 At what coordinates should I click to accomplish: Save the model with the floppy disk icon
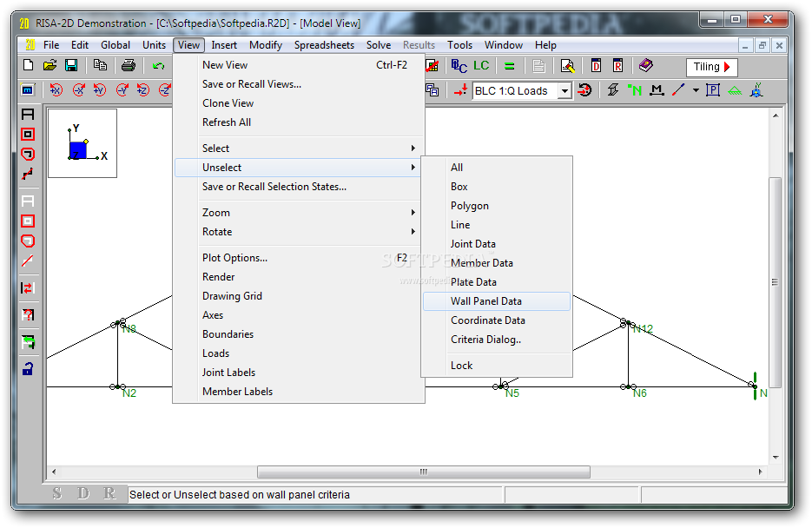pyautogui.click(x=71, y=66)
